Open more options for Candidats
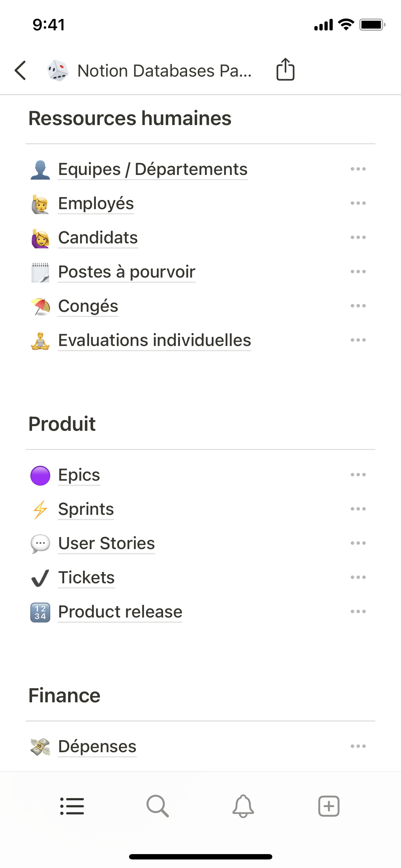 pos(358,238)
